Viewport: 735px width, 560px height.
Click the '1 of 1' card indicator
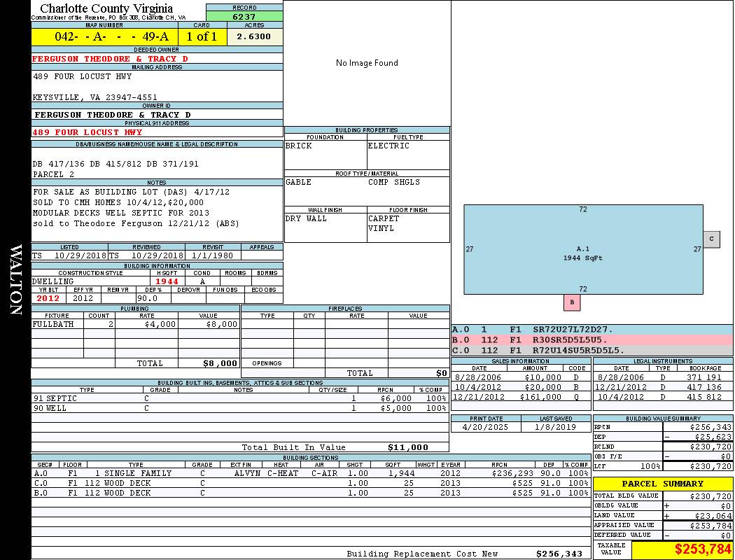pos(202,36)
